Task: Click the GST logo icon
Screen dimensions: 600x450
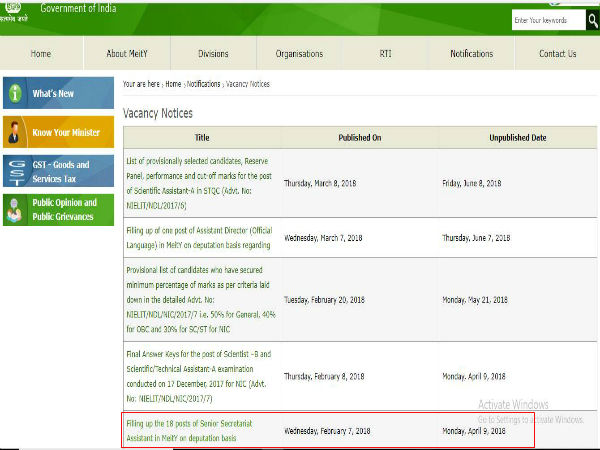Action: 16,173
